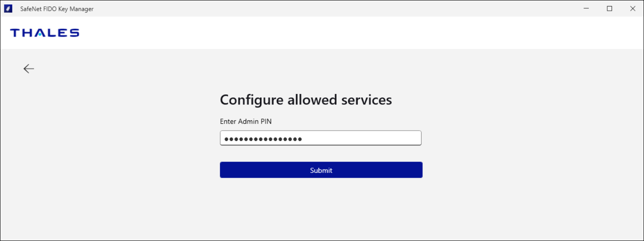
Task: Click the "Configure allowed services" heading
Action: (x=306, y=100)
